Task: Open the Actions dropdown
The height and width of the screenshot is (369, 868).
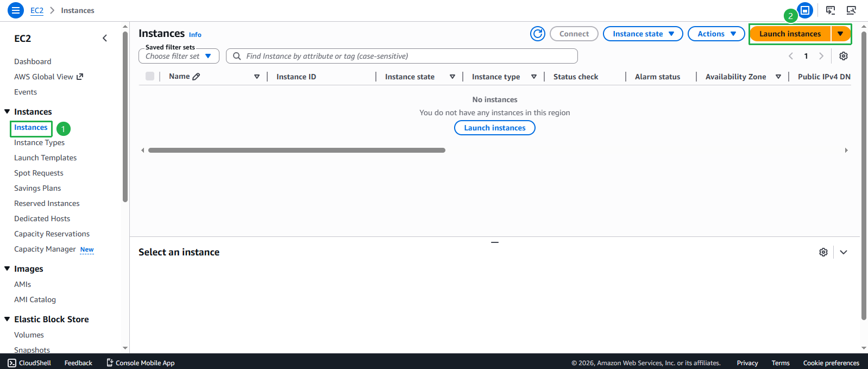Action: 716,34
